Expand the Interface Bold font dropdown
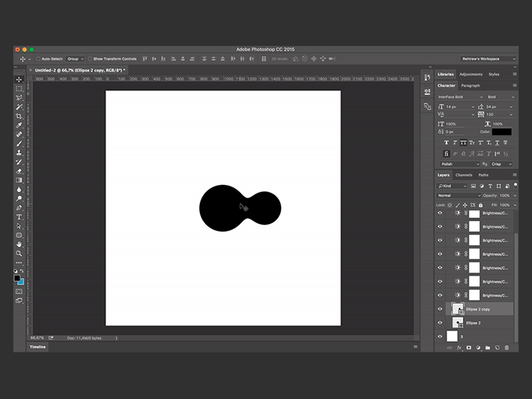The image size is (532, 399). (x=459, y=96)
